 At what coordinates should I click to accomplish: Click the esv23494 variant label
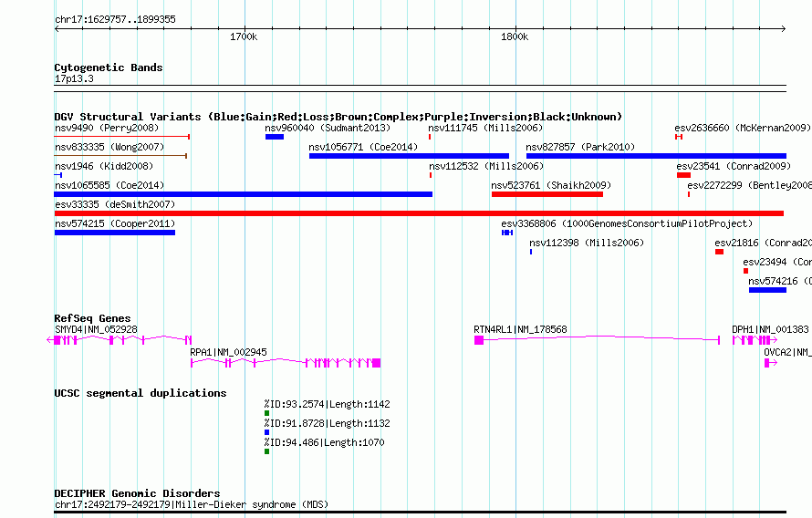click(776, 262)
